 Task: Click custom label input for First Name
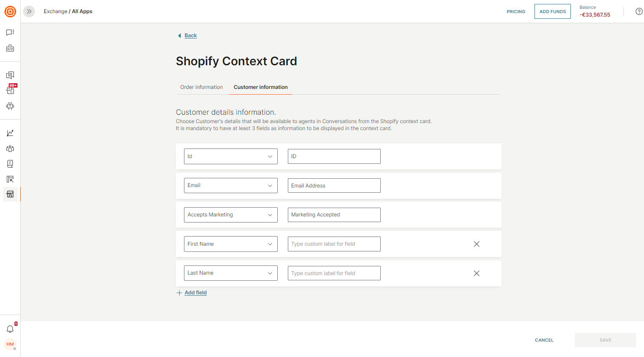click(x=334, y=244)
